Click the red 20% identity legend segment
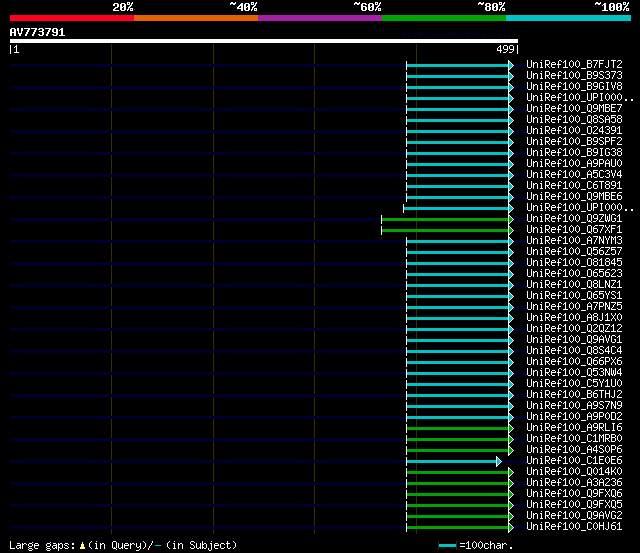 coord(72,18)
